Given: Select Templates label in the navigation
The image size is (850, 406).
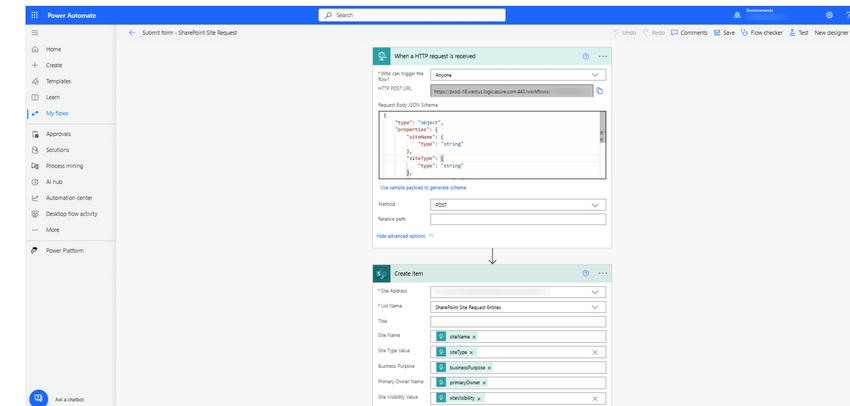Looking at the screenshot, I should coord(59,81).
